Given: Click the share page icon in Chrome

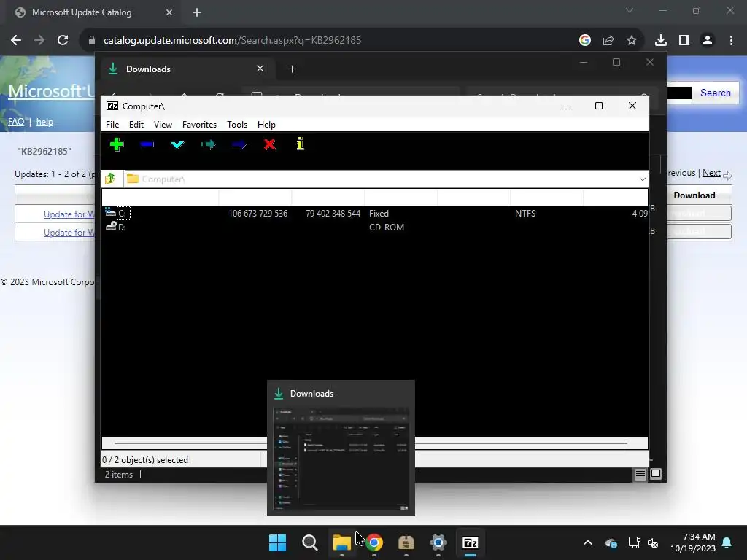Looking at the screenshot, I should (x=608, y=40).
